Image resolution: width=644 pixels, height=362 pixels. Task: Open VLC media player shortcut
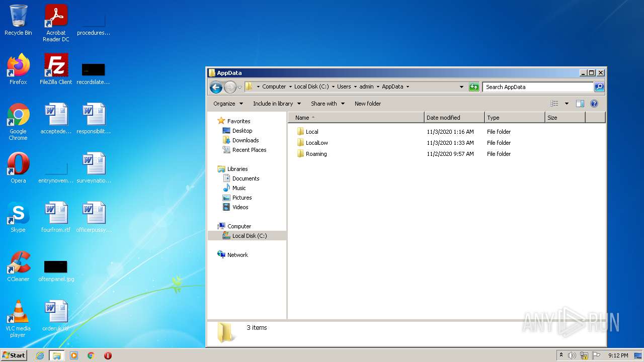tap(18, 319)
